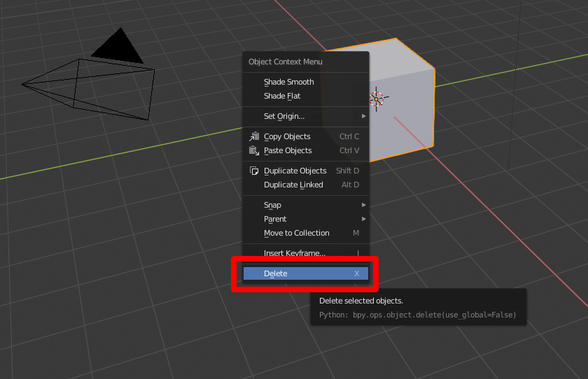Select Duplicate Objects entry
This screenshot has width=588, height=379.
(x=306, y=171)
